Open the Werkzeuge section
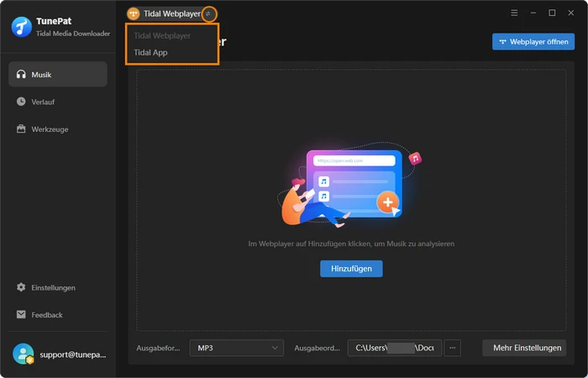The width and height of the screenshot is (588, 378). click(x=58, y=129)
